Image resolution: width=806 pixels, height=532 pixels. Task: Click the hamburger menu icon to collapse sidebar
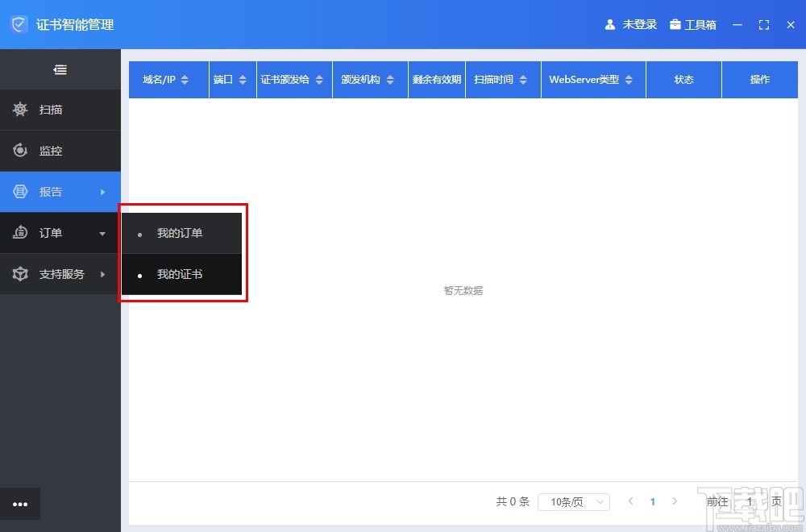[x=60, y=69]
